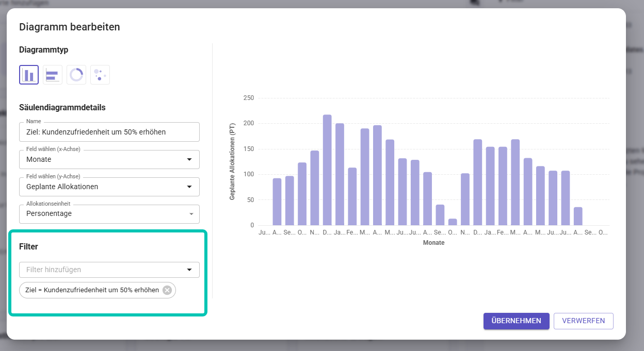Click the ÜBERNEHMEN button
The height and width of the screenshot is (351, 644).
[517, 321]
